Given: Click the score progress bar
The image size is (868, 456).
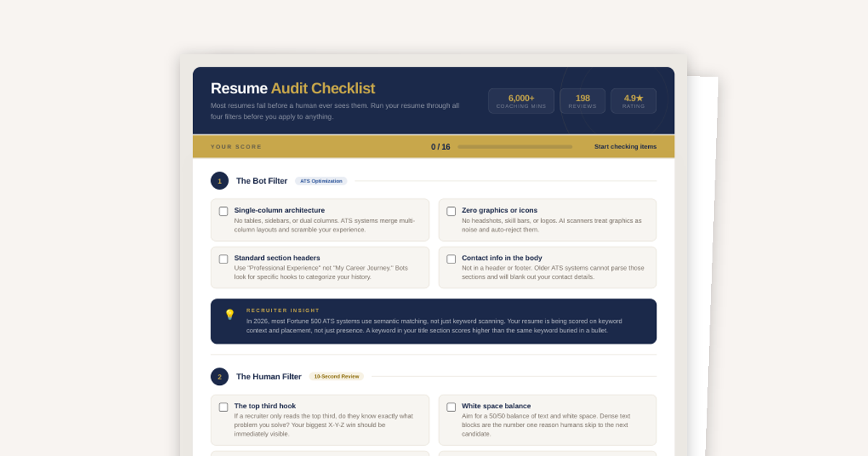Looking at the screenshot, I should pos(515,147).
